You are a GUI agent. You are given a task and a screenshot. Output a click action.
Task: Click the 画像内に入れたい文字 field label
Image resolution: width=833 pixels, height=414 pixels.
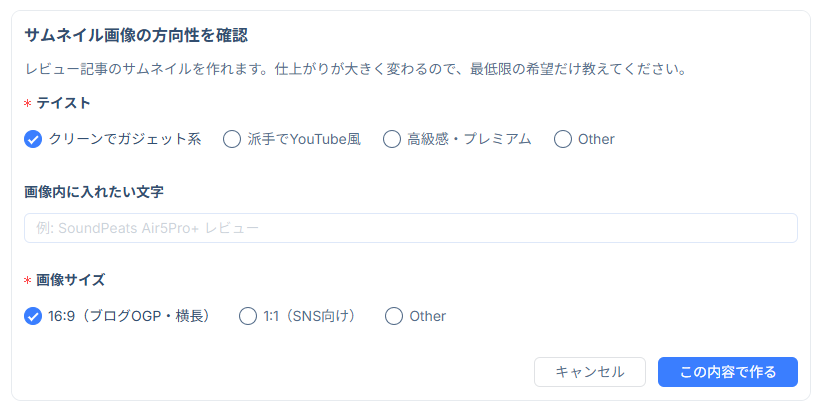[x=93, y=191]
